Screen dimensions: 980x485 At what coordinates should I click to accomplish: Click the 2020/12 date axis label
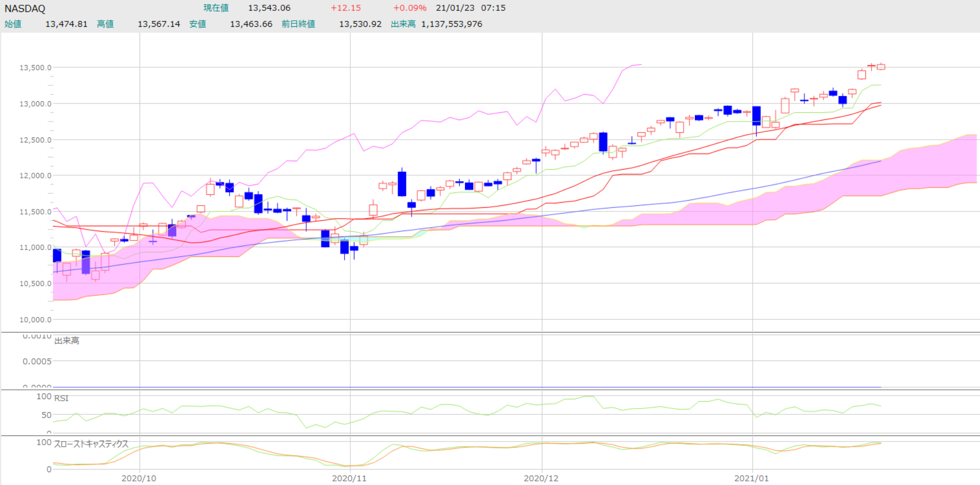[541, 478]
